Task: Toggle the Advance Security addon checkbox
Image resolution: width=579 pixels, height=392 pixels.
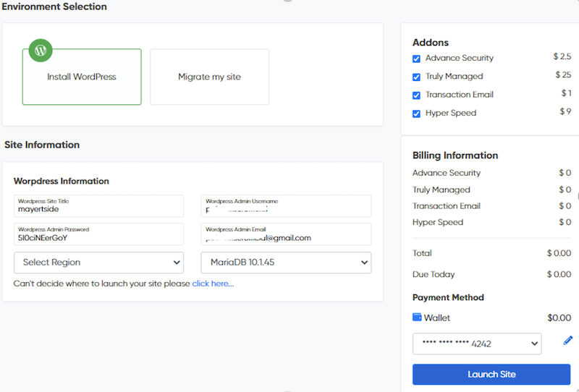Action: 416,59
